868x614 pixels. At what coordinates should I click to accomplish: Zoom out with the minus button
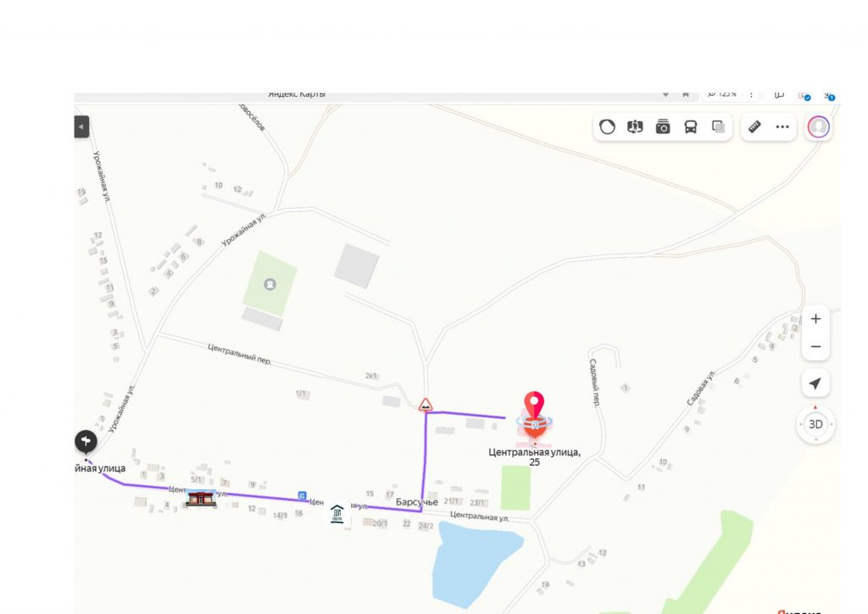point(815,347)
